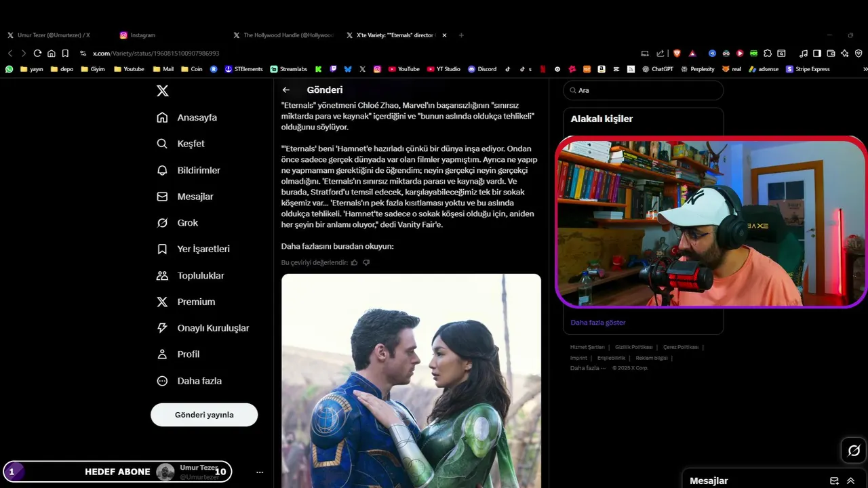Screen dimensions: 868x488
Task: Give thumbs down to translation
Action: tap(366, 262)
